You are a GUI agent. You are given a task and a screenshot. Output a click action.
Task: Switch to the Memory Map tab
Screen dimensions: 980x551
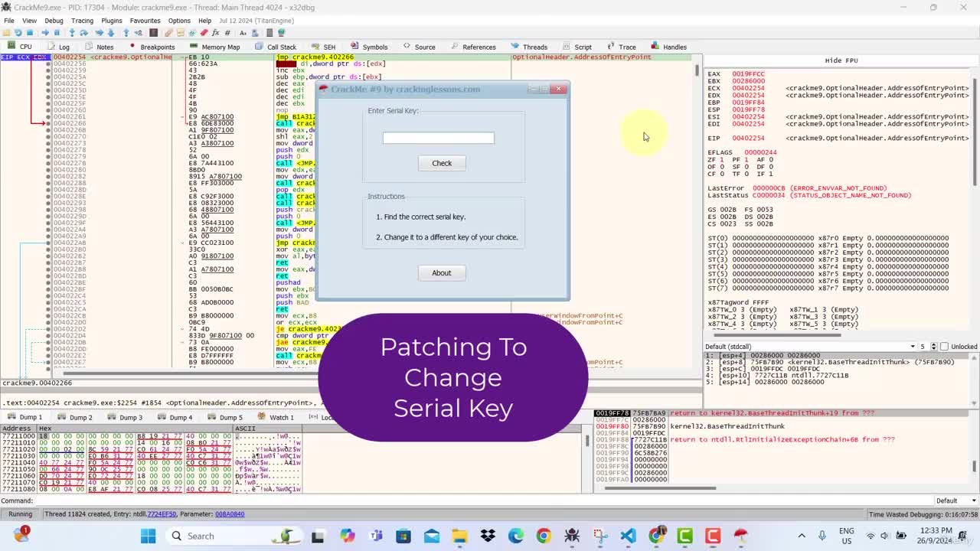pos(215,47)
